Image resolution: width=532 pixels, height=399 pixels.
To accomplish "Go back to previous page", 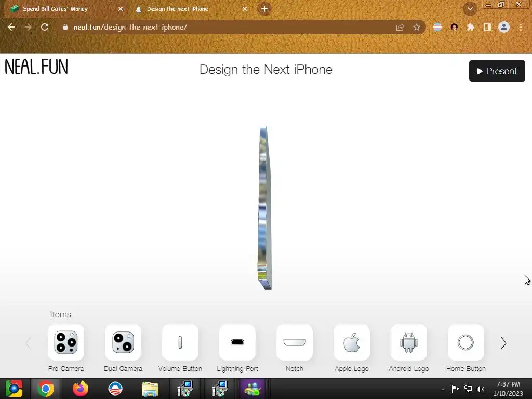I will click(x=11, y=27).
